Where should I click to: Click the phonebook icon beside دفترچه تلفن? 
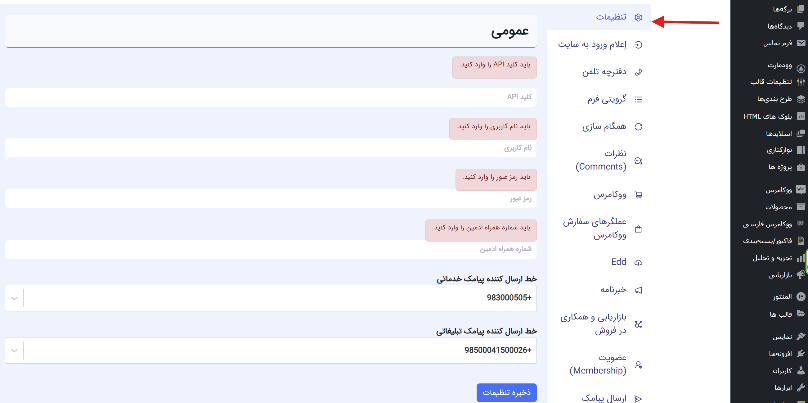[639, 72]
